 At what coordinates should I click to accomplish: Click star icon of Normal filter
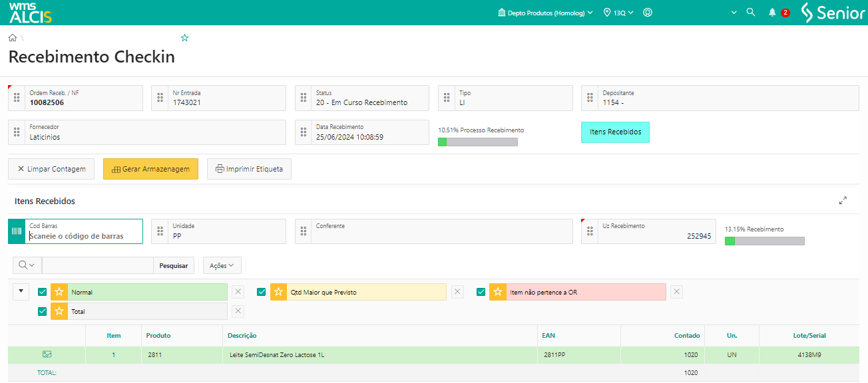click(59, 292)
